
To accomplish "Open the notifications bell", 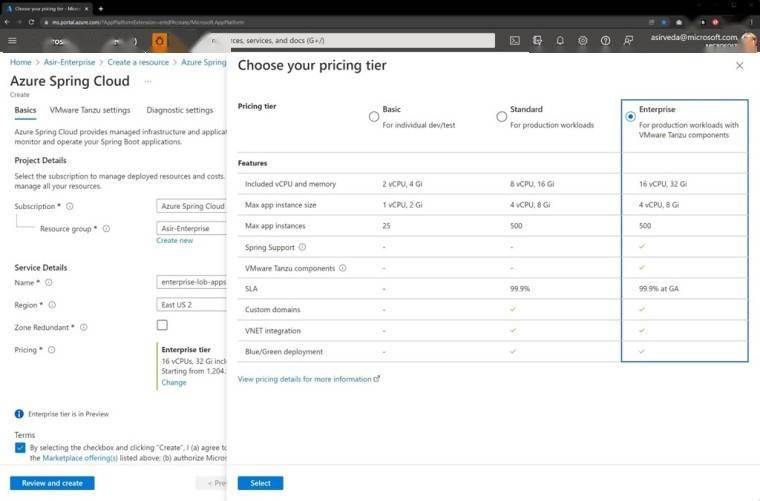I will 560,41.
